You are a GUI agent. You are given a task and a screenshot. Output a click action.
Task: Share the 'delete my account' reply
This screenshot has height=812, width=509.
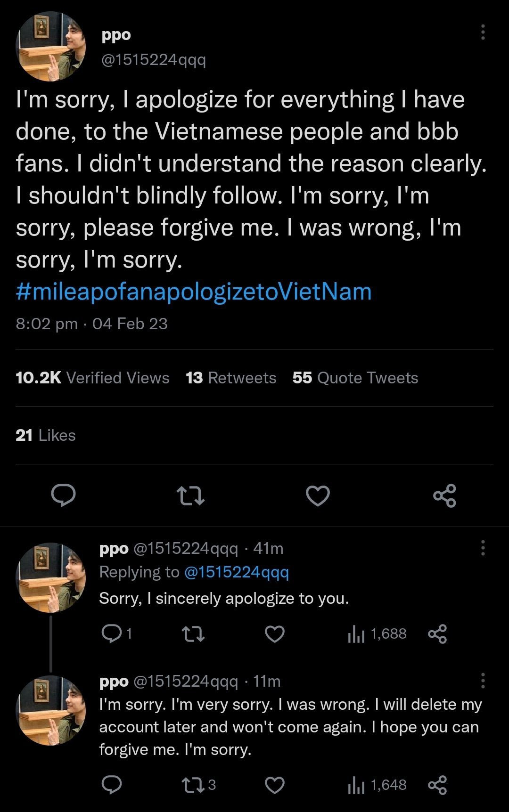(437, 785)
